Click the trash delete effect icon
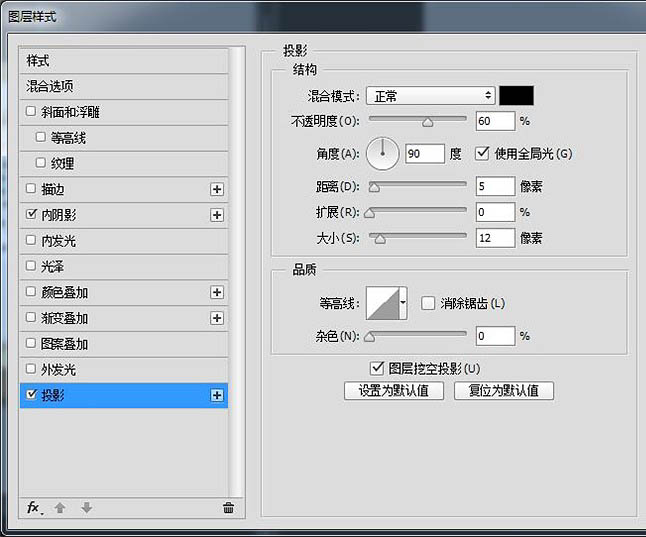The width and height of the screenshot is (646, 537). (228, 508)
